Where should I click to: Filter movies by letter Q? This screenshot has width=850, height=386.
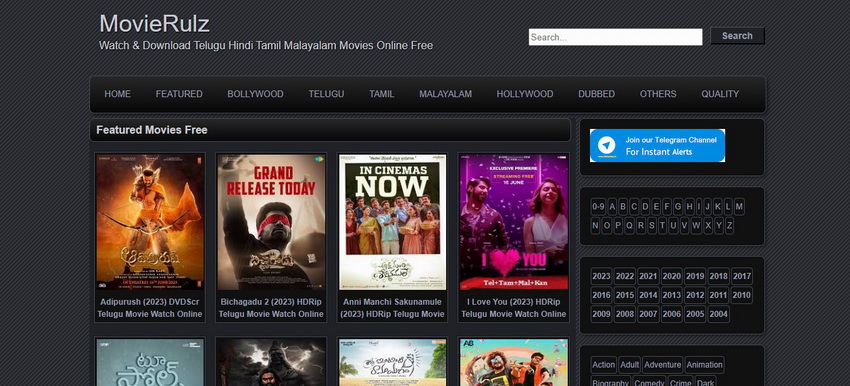(x=629, y=226)
